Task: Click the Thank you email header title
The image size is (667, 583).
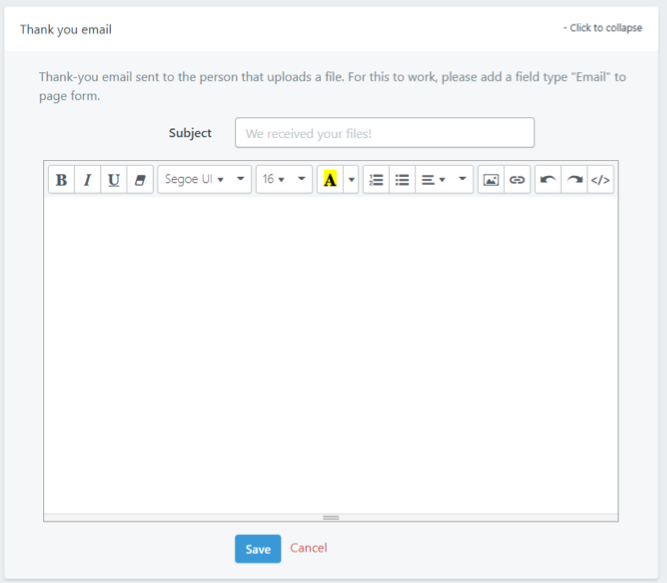Action: coord(66,30)
